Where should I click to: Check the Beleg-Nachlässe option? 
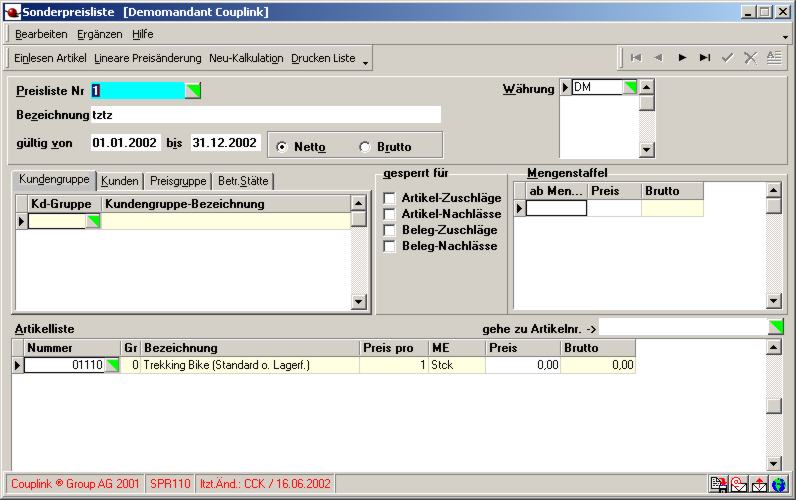[390, 246]
